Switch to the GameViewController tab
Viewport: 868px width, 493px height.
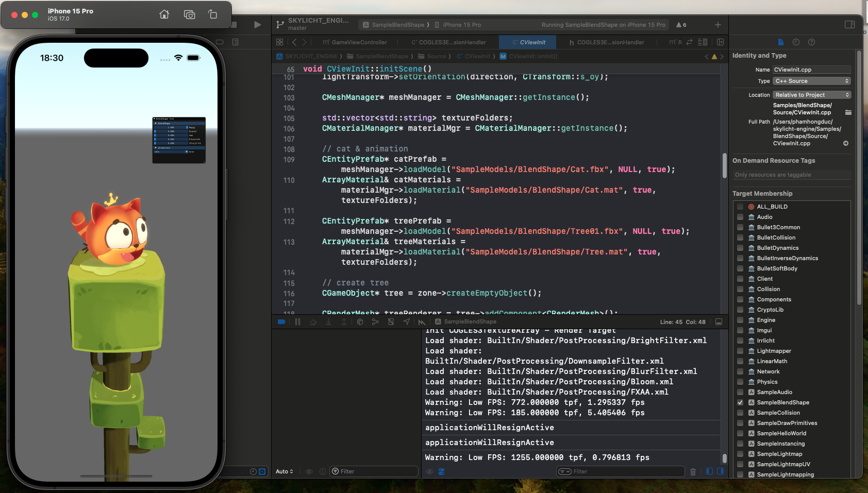355,42
